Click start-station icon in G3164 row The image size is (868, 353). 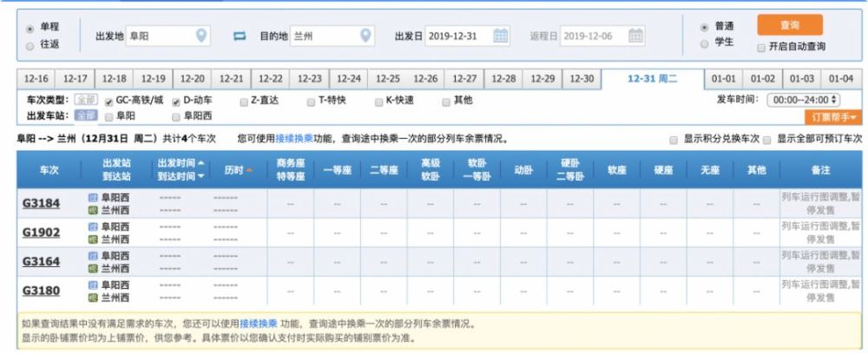pos(93,256)
